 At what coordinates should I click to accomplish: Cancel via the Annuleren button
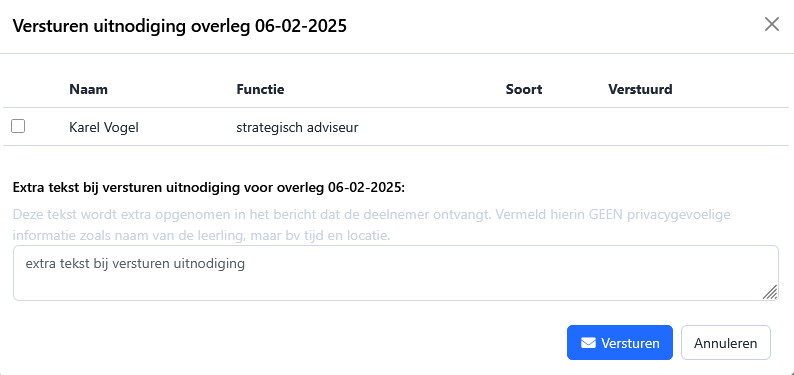tap(726, 343)
